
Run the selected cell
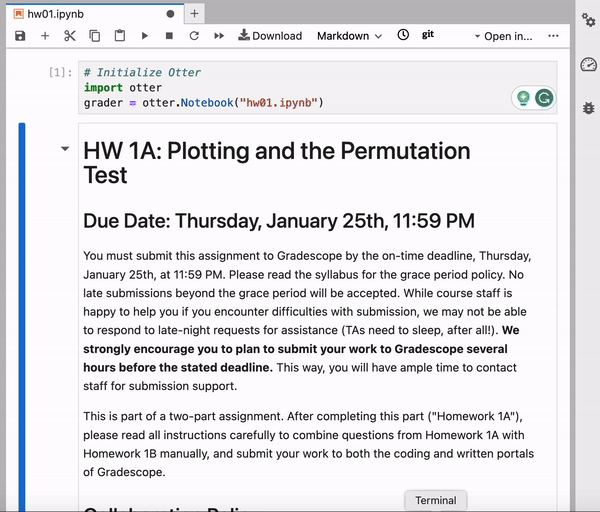[145, 36]
